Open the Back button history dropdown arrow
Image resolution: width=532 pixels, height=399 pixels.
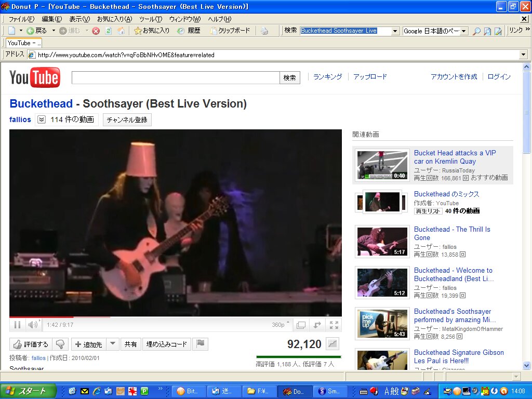(x=54, y=31)
